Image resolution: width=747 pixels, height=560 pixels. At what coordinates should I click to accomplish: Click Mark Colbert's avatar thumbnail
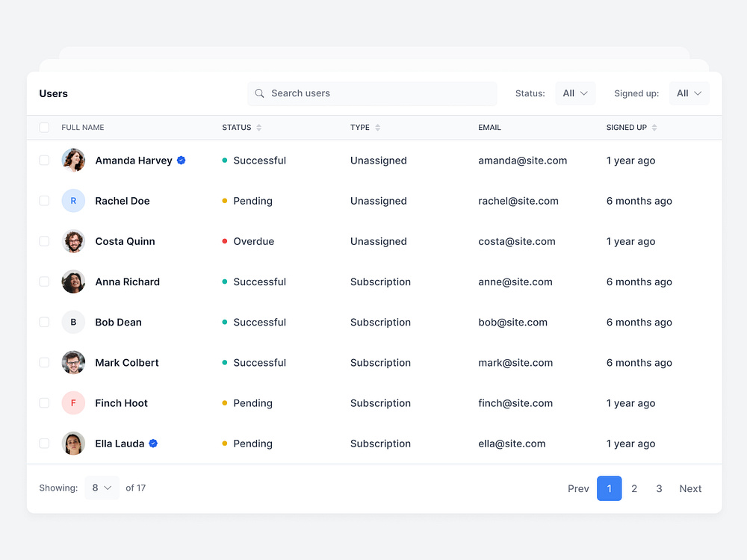[x=73, y=362]
